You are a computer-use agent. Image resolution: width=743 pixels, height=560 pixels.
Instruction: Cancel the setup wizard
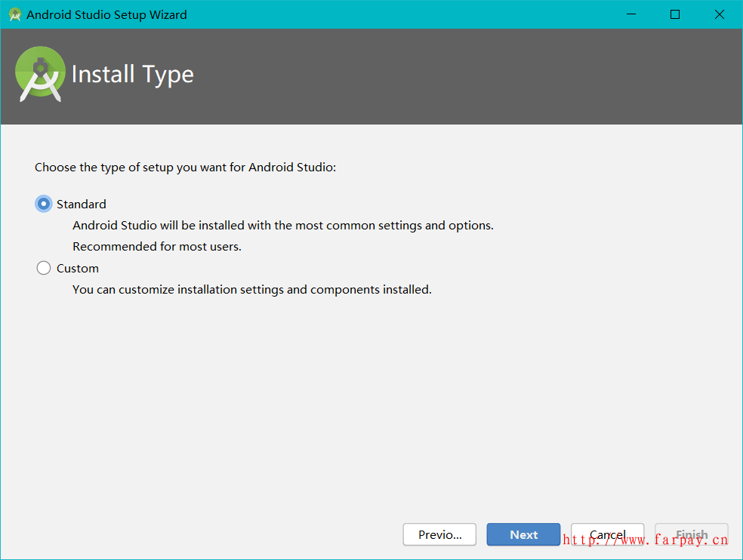[x=607, y=534]
